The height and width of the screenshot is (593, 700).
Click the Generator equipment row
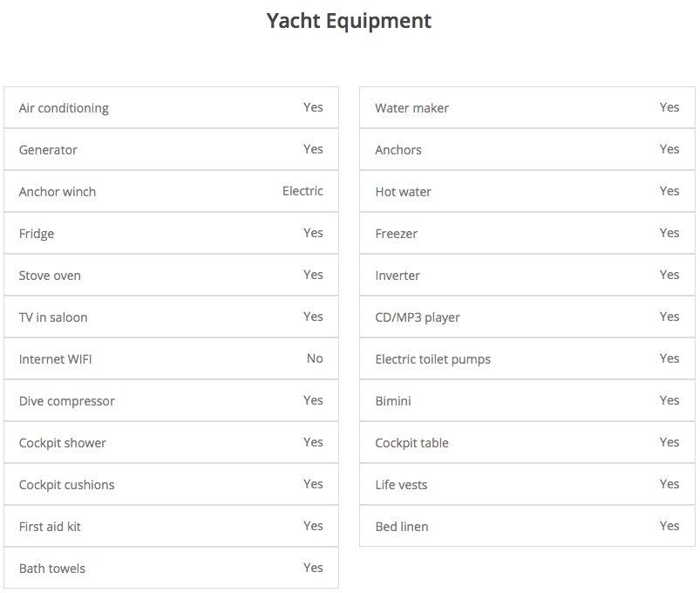(171, 150)
